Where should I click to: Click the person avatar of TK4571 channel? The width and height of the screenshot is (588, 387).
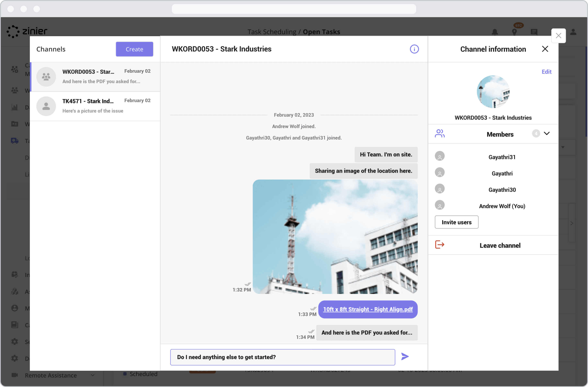(46, 106)
